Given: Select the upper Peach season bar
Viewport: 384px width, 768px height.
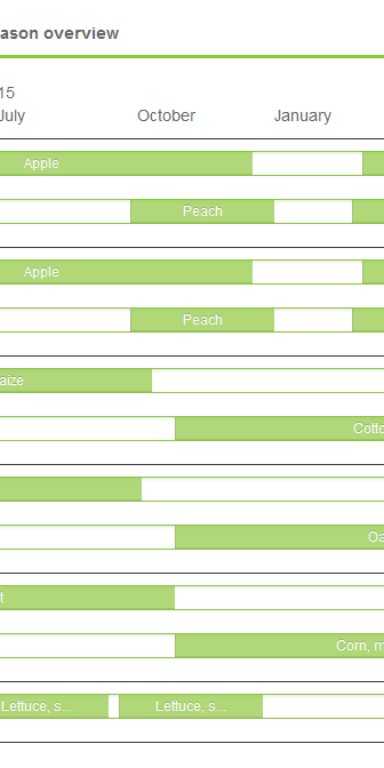Looking at the screenshot, I should (x=202, y=211).
